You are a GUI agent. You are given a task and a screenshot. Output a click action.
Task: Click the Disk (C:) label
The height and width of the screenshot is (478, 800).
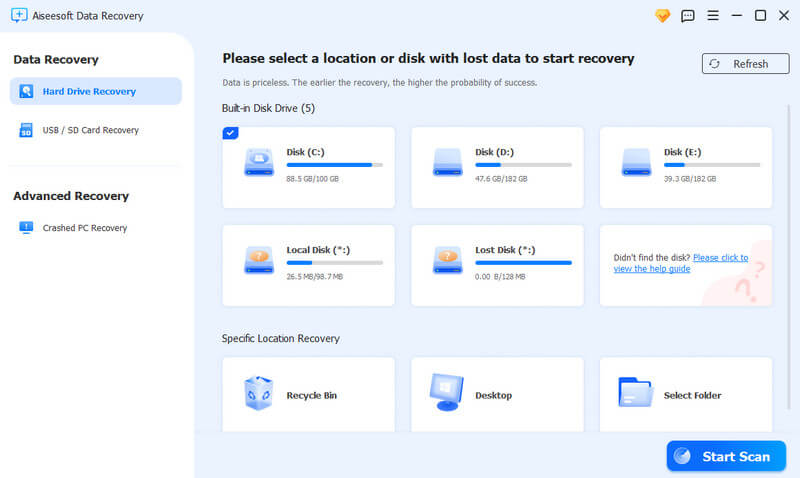(305, 152)
